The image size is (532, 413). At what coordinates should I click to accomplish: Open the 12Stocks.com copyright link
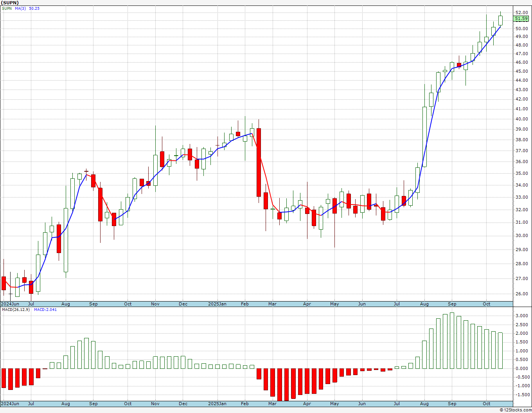(x=516, y=410)
